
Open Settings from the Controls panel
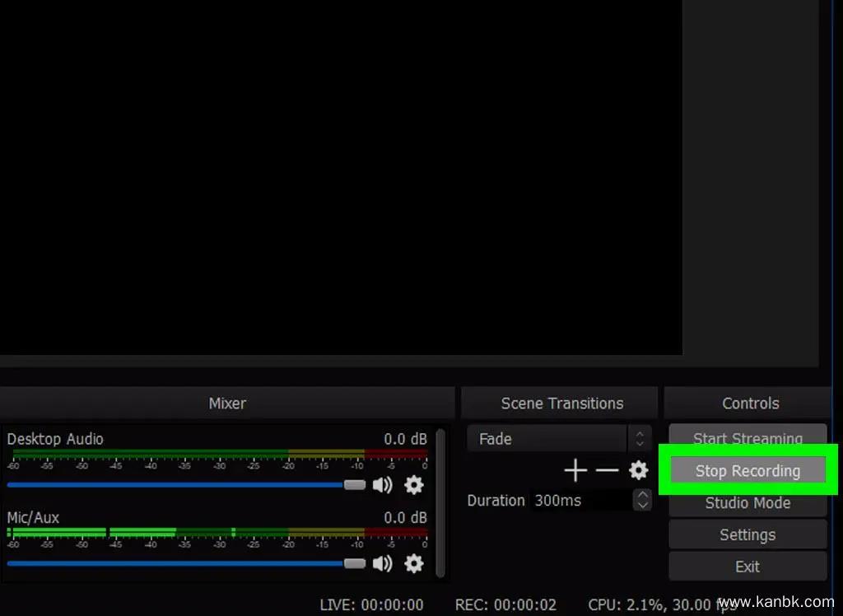click(x=747, y=534)
